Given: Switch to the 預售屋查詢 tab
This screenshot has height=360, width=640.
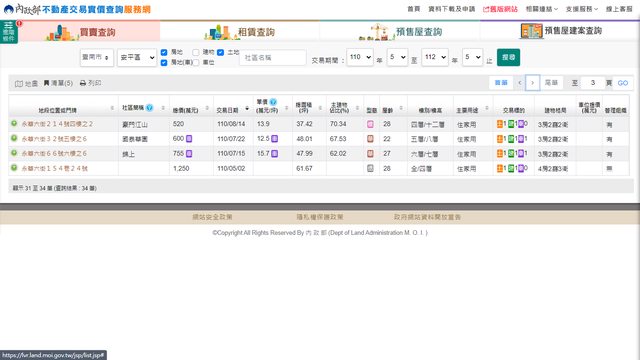Looking at the screenshot, I should (400, 32).
